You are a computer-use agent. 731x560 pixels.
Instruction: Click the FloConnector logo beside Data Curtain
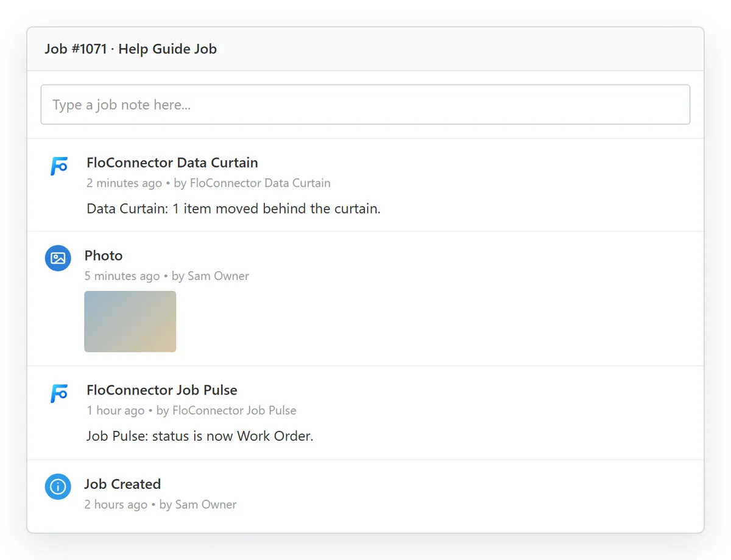tap(58, 166)
